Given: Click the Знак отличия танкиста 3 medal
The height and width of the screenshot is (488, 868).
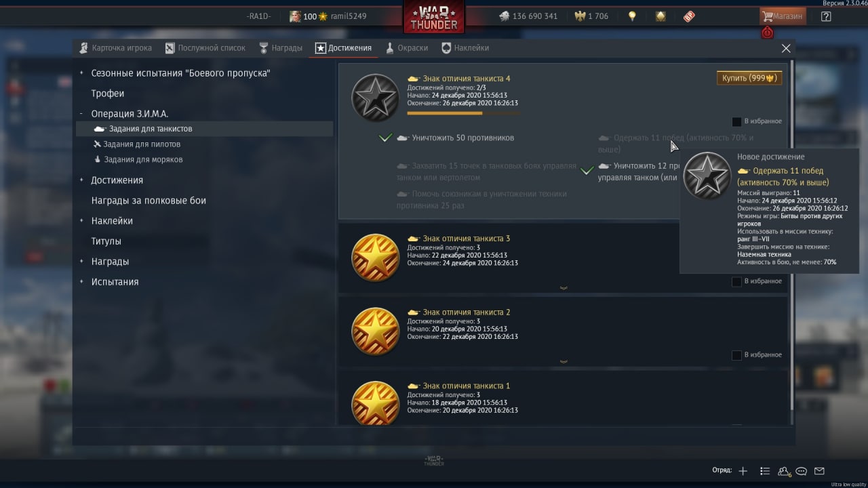Looking at the screenshot, I should [376, 258].
